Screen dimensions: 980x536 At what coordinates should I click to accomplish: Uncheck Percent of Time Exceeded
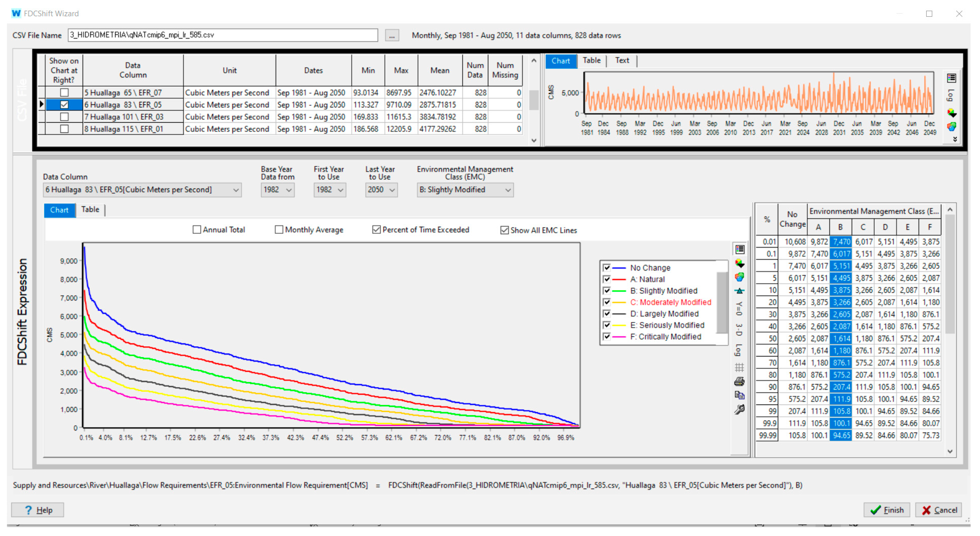coord(376,229)
